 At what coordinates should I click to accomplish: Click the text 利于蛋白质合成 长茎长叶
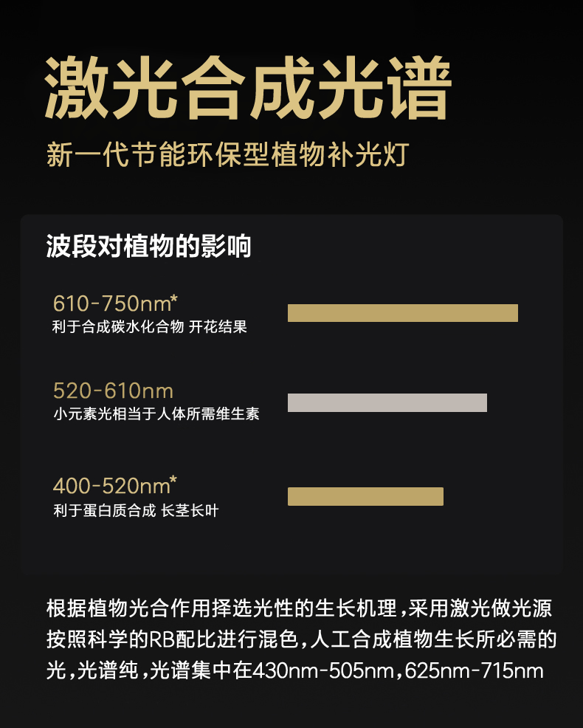136,510
